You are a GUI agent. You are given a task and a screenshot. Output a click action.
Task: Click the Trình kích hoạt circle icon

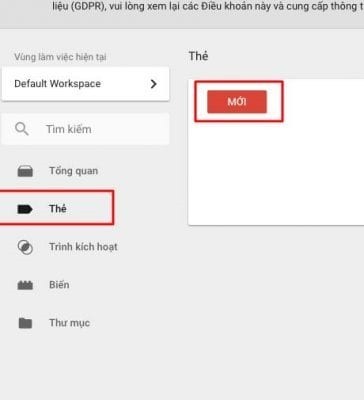click(25, 248)
